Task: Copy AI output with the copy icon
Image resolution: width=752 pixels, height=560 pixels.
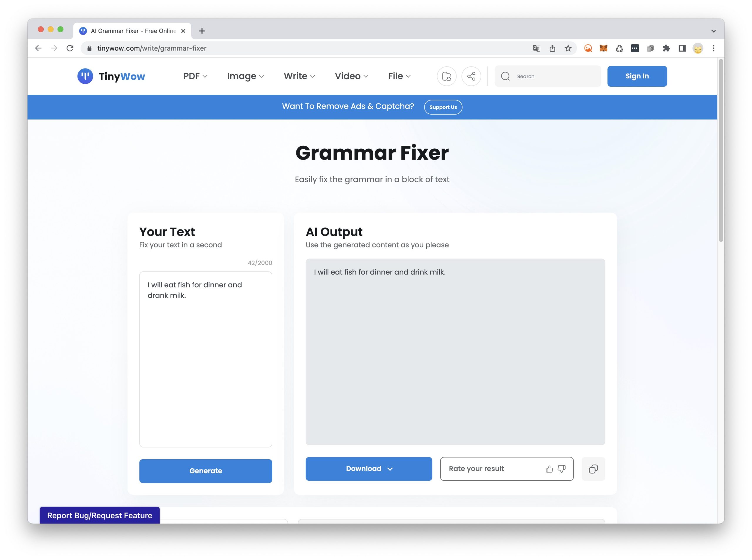Action: tap(593, 469)
